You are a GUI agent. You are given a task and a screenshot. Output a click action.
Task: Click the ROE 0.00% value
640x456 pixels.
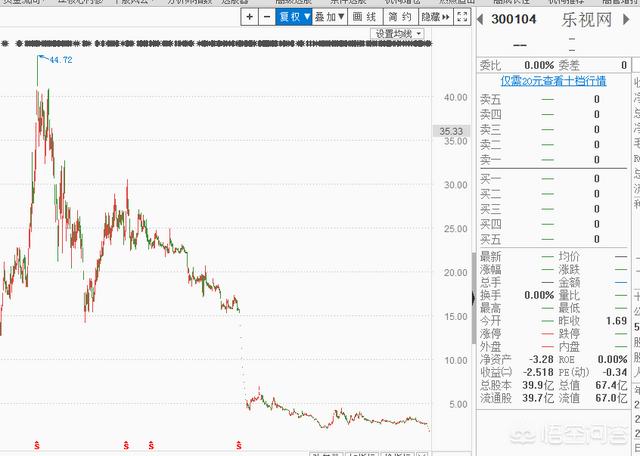[x=613, y=359]
